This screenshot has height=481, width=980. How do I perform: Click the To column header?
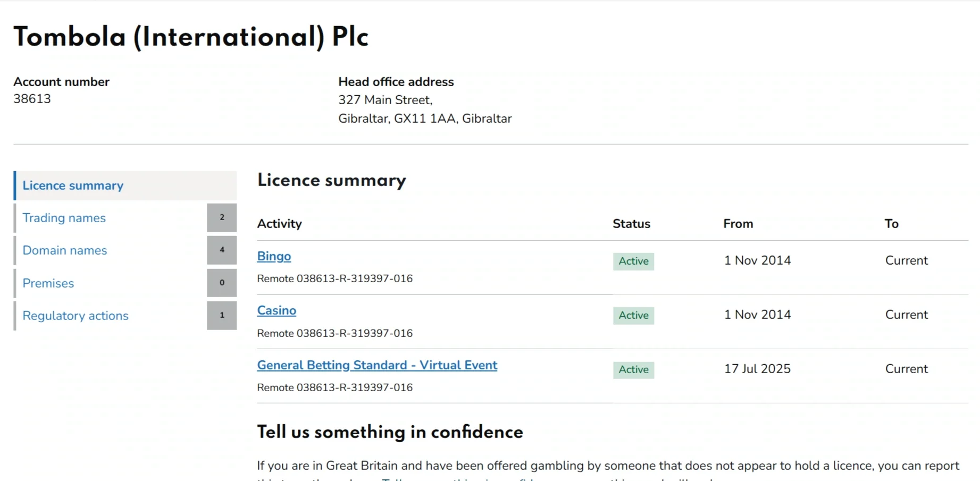pyautogui.click(x=892, y=224)
